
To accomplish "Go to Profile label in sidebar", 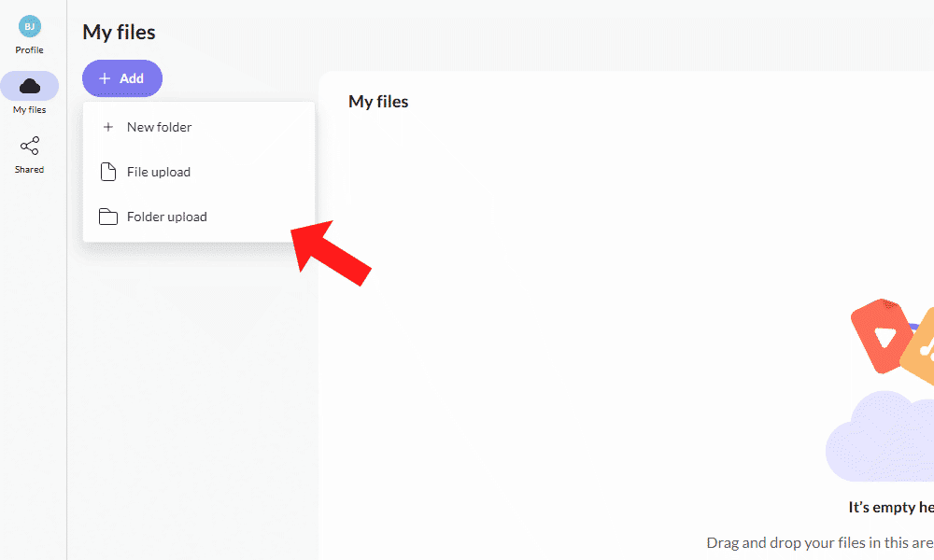I will tap(29, 50).
